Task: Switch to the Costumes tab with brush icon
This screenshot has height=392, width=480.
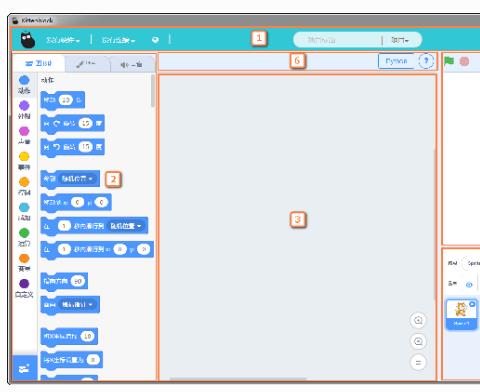Action: coord(86,64)
